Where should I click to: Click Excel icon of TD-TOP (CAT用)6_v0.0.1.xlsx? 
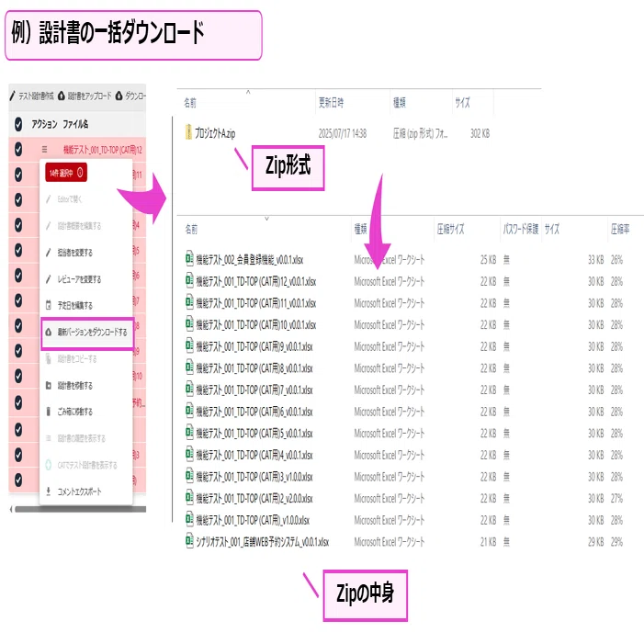189,411
